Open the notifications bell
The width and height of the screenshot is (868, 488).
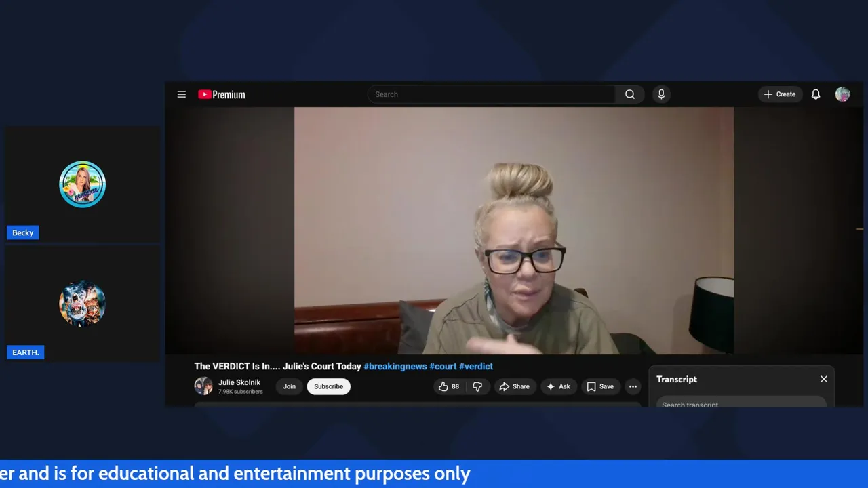point(816,94)
